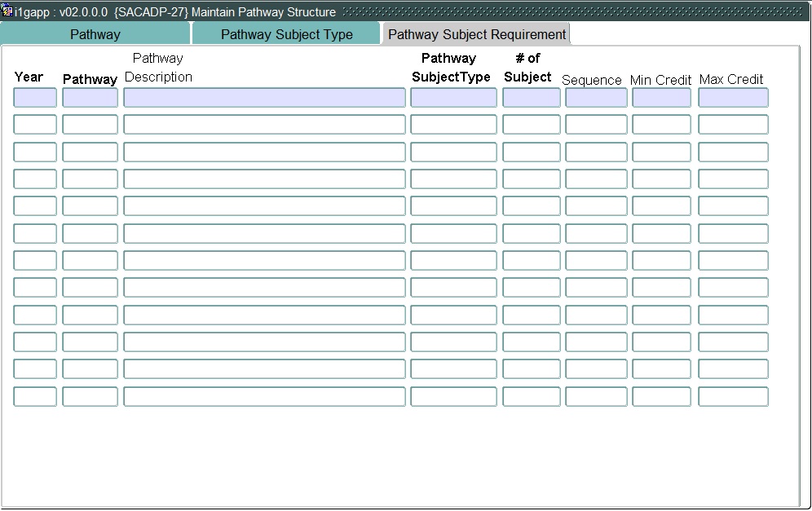Screen dimensions: 812x511
Task: Click the Max Credit field in first row
Action: click(733, 98)
